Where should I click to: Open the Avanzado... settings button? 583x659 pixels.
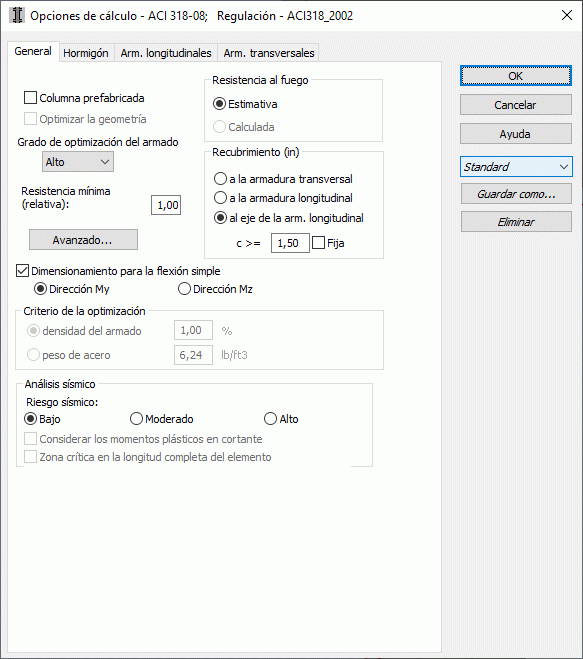click(x=83, y=240)
